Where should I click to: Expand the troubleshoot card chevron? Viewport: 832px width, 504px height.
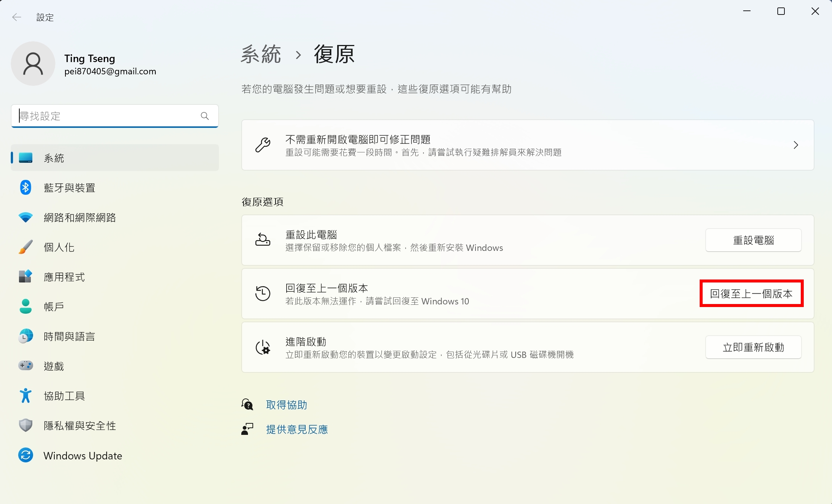[x=796, y=145]
